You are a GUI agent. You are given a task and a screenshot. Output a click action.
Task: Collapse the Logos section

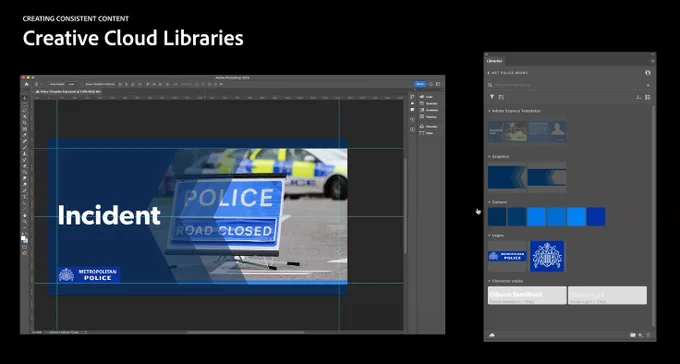pos(489,236)
